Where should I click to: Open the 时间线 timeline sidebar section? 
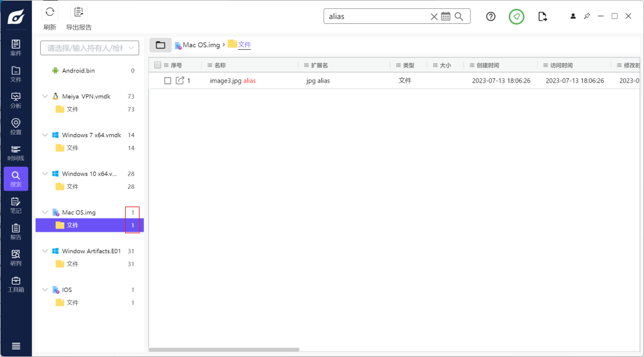16,152
